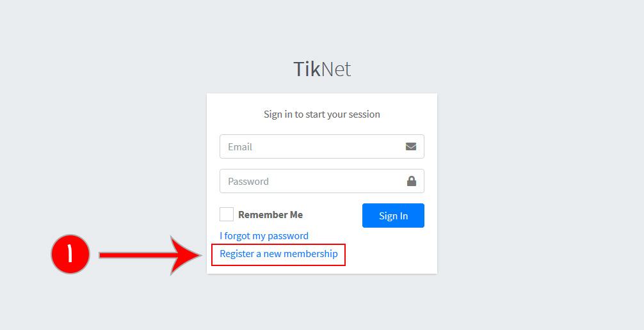Click the red arrow pointing to Register
Screen dimensions: 644x330
click(x=150, y=255)
